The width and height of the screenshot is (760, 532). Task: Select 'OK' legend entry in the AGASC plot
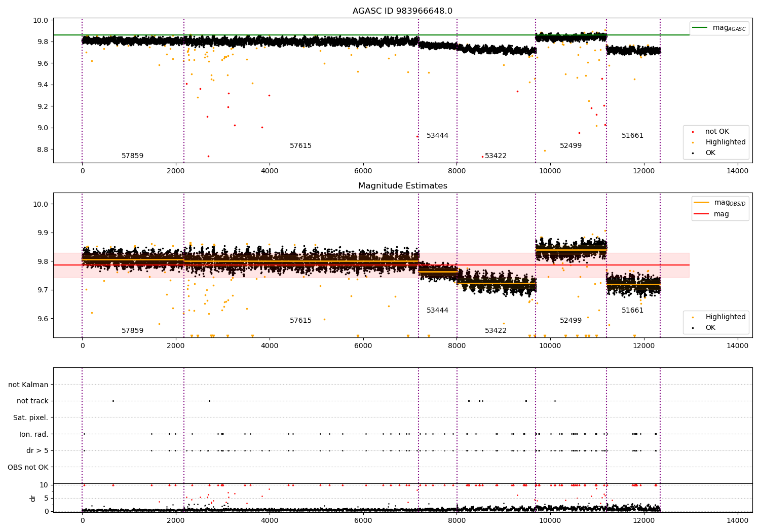tap(710, 153)
